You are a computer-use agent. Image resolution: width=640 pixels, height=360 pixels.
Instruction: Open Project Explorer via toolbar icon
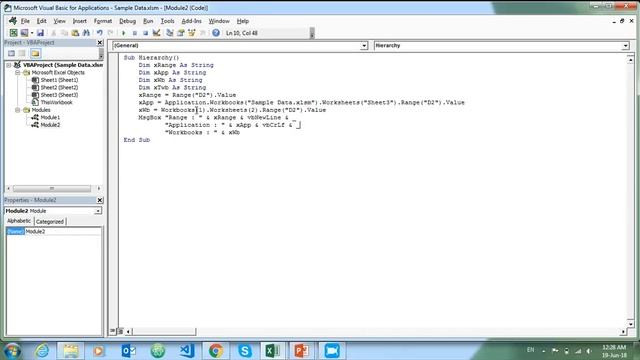point(170,33)
